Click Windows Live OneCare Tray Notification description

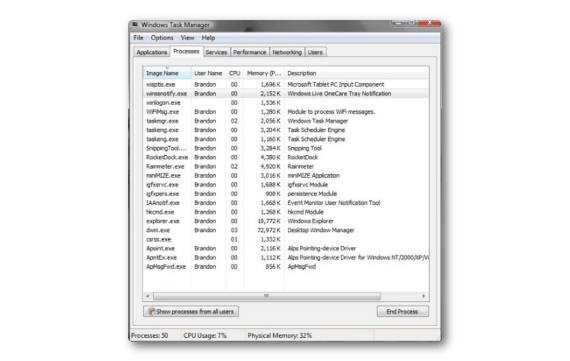coord(339,93)
